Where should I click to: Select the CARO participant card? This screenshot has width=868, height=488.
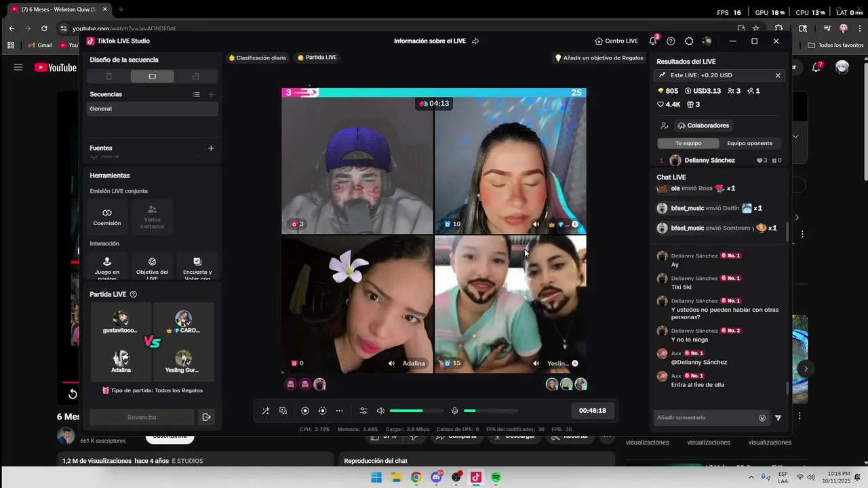click(x=183, y=322)
